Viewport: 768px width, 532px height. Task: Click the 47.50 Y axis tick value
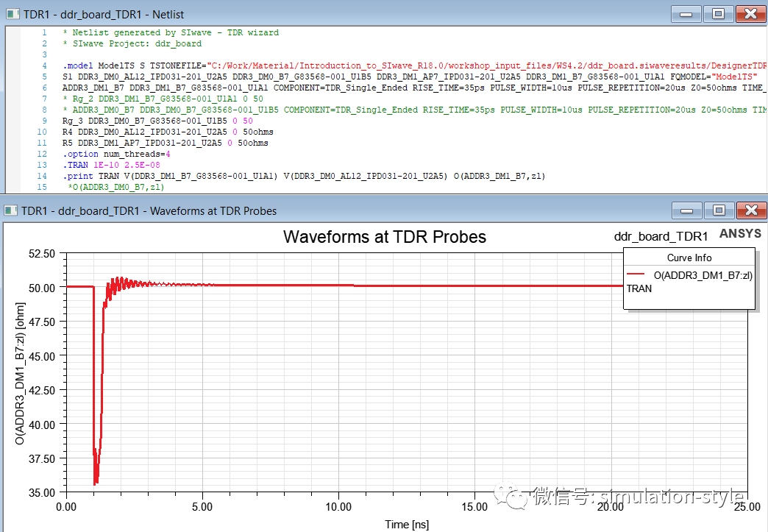(x=42, y=322)
